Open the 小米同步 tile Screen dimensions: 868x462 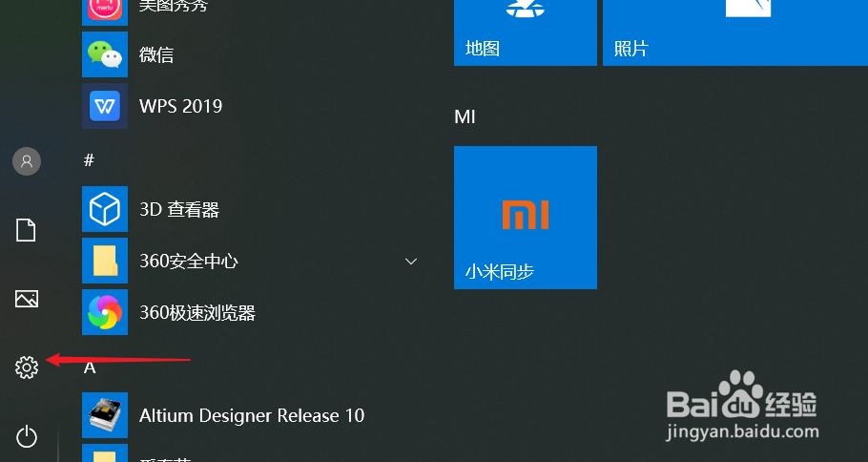(526, 217)
